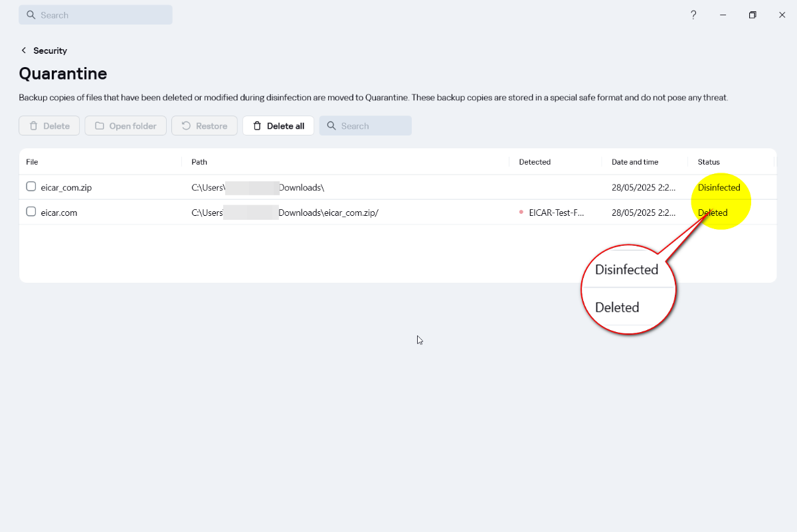Click the Help question mark icon
This screenshot has width=797, height=532.
pos(693,15)
